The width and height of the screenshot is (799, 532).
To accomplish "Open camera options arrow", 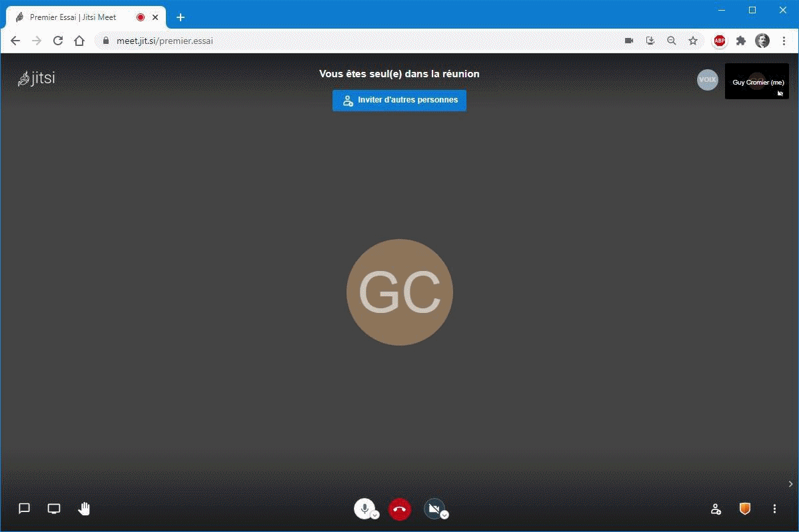I will [445, 515].
